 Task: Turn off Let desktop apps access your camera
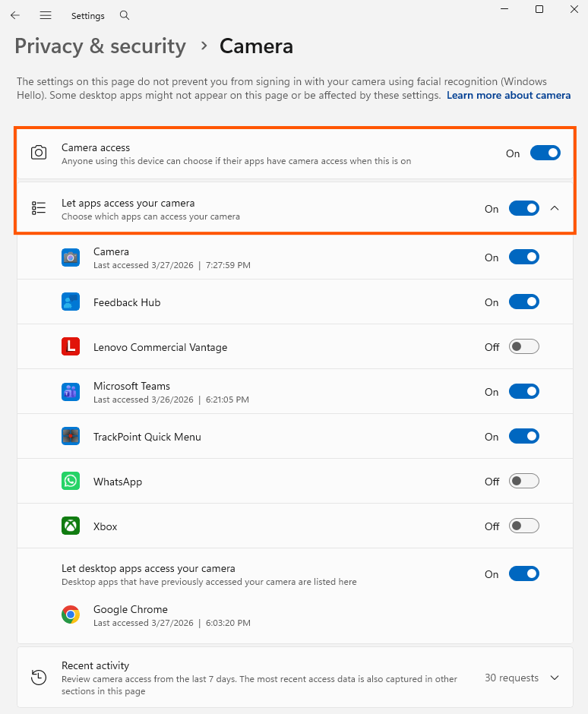(523, 573)
